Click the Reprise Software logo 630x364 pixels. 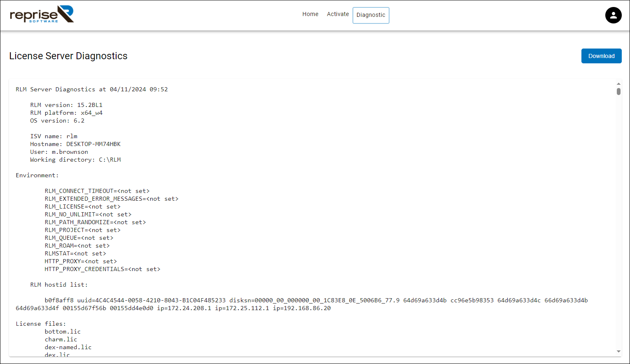click(41, 14)
